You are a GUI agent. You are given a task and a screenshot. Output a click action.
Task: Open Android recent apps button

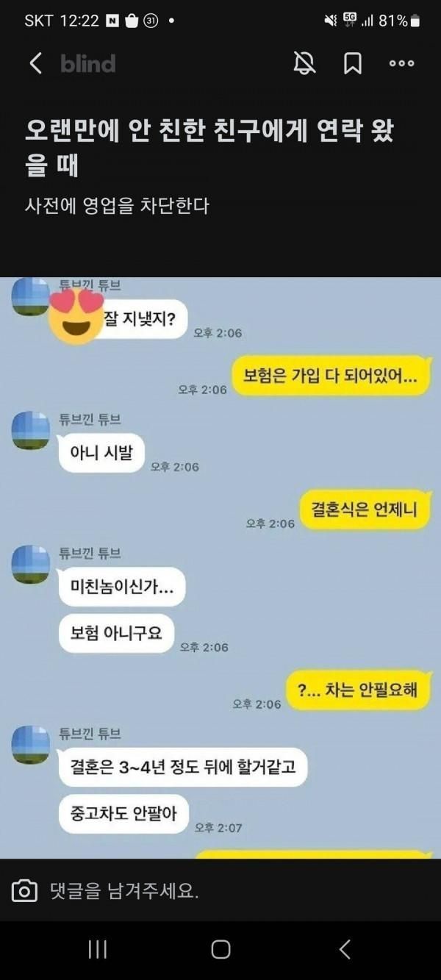click(x=98, y=949)
